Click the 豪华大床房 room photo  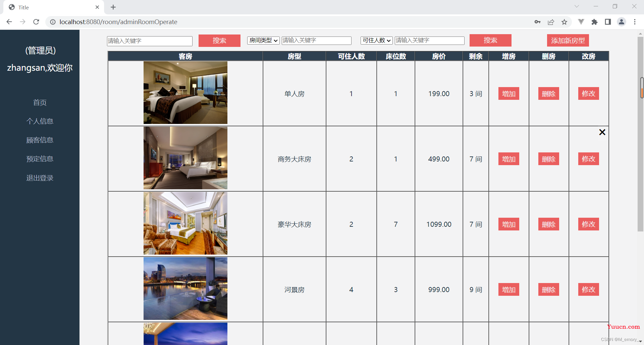point(185,223)
